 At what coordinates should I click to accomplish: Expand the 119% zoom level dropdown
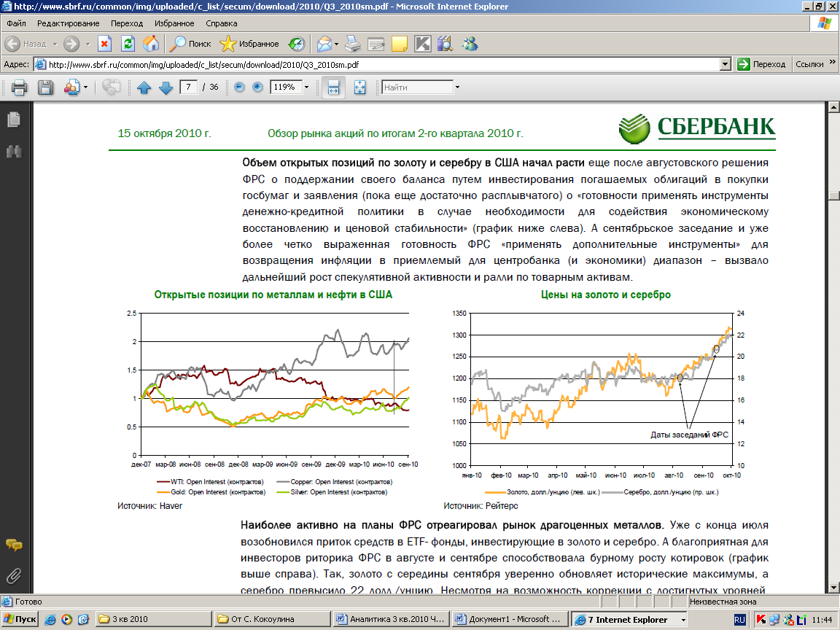[x=306, y=87]
